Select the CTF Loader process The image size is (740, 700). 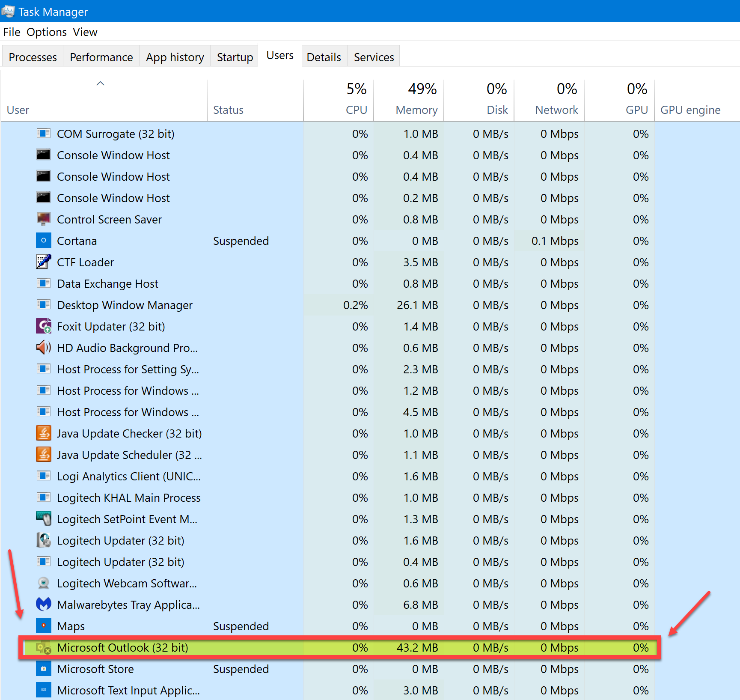(x=86, y=262)
